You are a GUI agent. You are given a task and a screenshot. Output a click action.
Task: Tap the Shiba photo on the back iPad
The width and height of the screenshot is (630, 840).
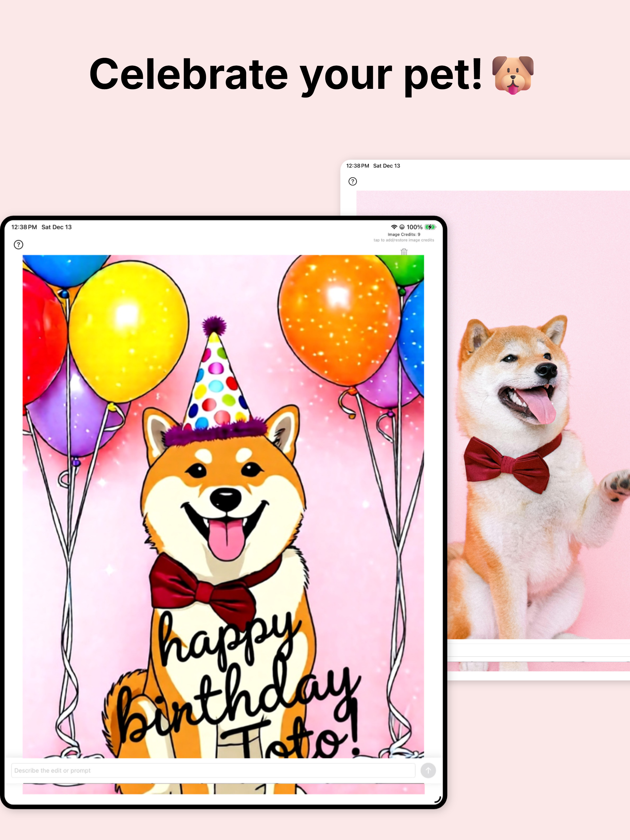pyautogui.click(x=538, y=415)
